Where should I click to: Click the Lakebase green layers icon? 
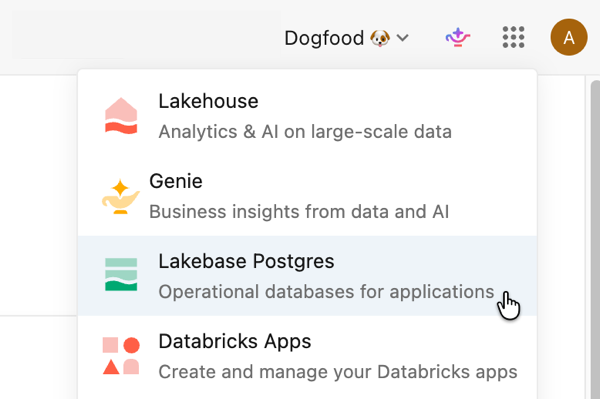tap(121, 275)
